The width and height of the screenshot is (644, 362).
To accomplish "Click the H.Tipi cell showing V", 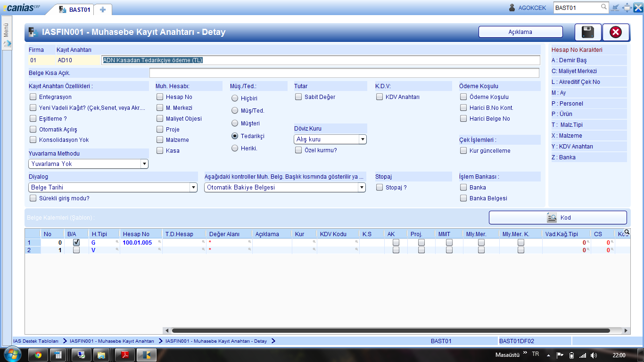I will click(x=104, y=250).
